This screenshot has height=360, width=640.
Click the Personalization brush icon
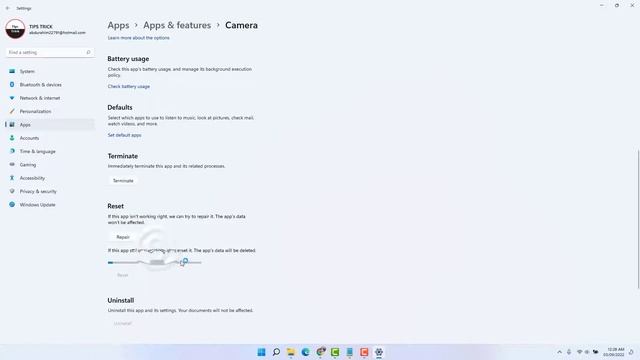12,111
